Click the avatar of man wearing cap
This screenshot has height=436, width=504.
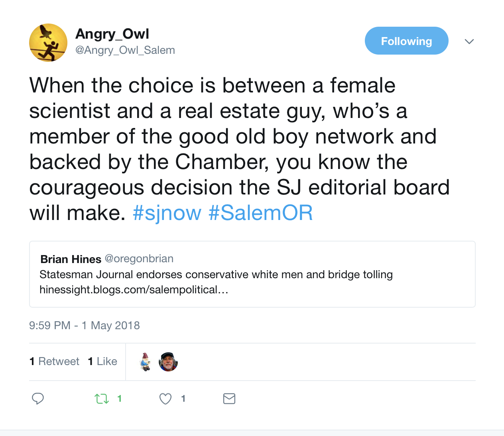(168, 362)
